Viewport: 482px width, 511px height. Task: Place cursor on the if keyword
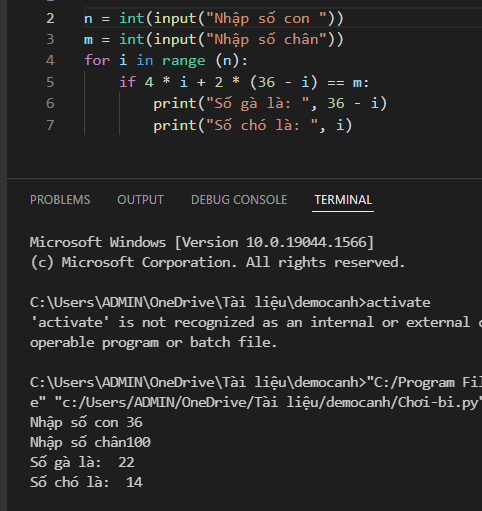pos(128,82)
